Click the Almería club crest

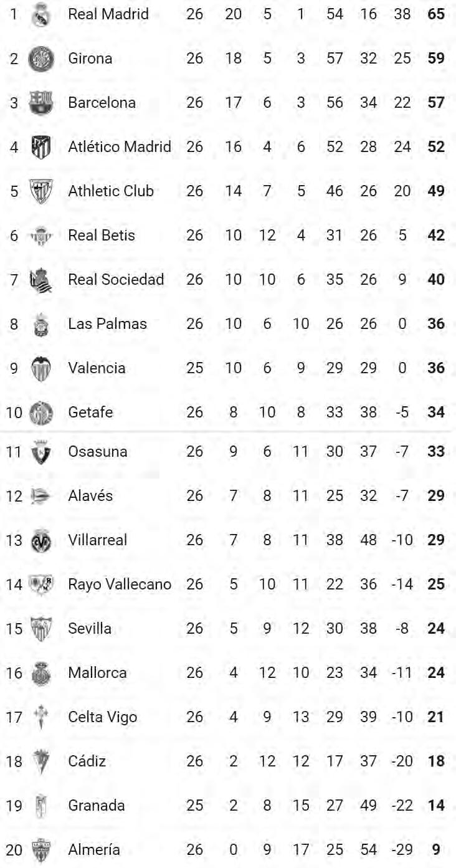[x=41, y=850]
